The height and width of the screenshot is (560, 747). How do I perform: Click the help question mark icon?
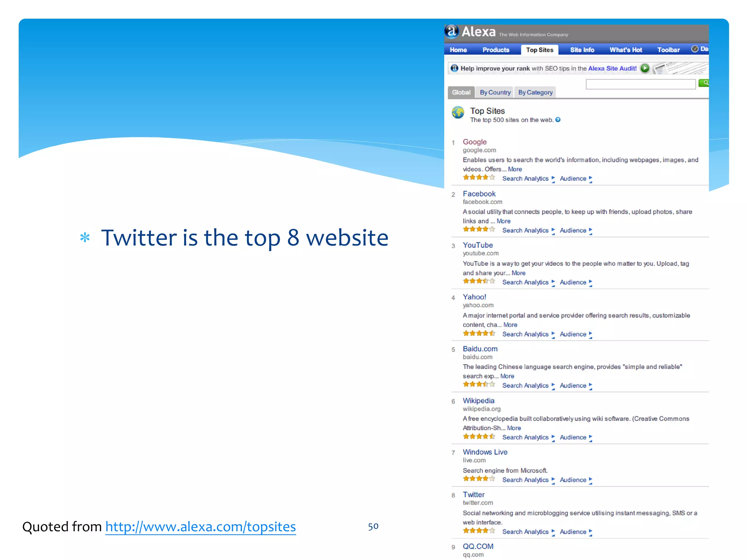click(558, 120)
